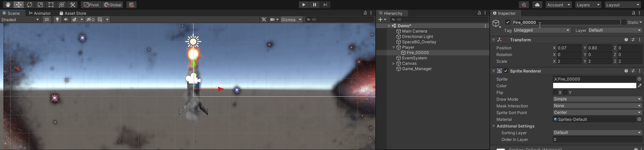Open Sprite Renderer preset settings icon
Viewport: 644px width, 150px height.
[633, 71]
